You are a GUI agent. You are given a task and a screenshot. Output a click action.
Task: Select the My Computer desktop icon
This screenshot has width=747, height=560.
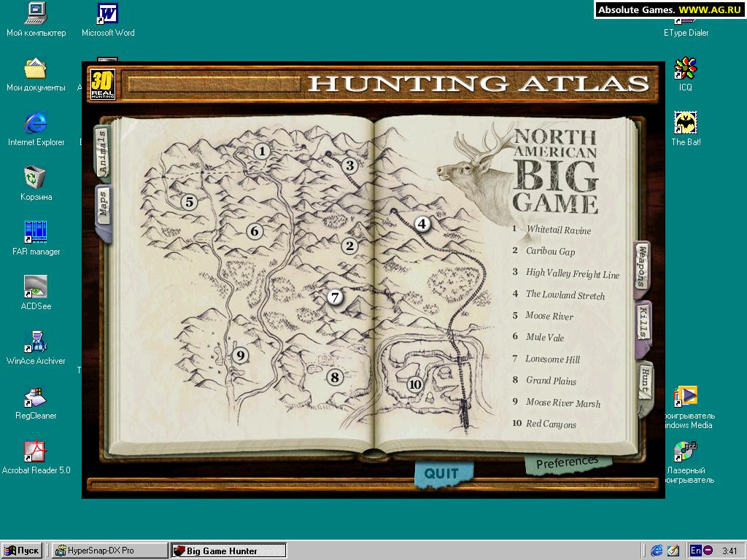[36, 20]
